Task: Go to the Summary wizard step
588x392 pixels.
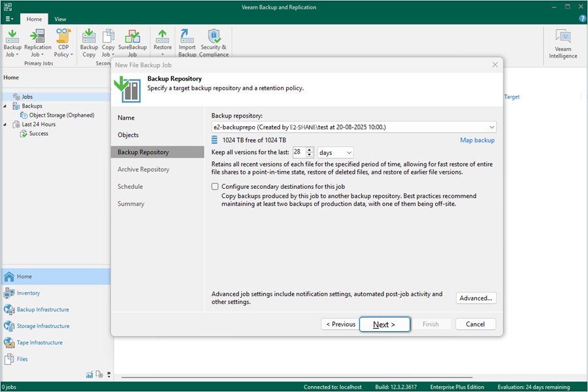Action: click(131, 204)
